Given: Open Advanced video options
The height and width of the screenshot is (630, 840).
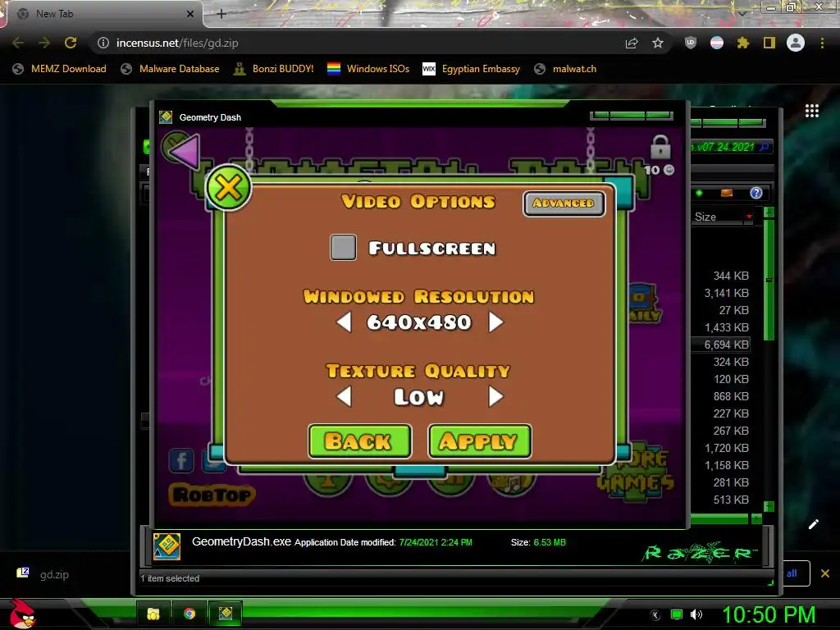Looking at the screenshot, I should click(564, 203).
